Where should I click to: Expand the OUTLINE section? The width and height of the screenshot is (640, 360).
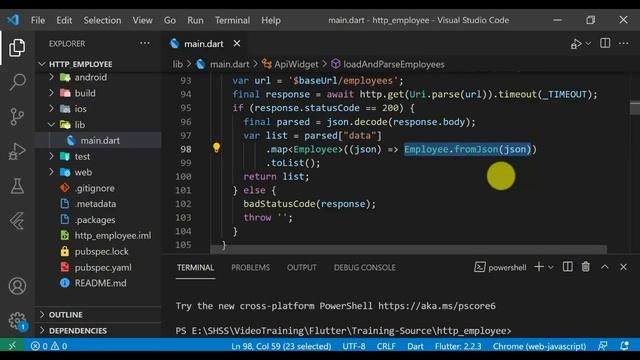tap(65, 315)
